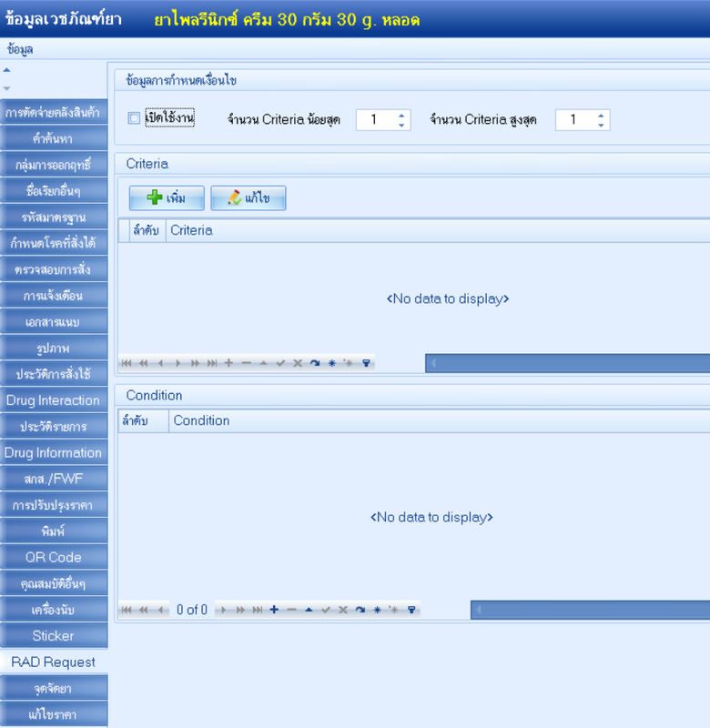
Task: Click the 0 of 0 record counter
Action: 192,610
